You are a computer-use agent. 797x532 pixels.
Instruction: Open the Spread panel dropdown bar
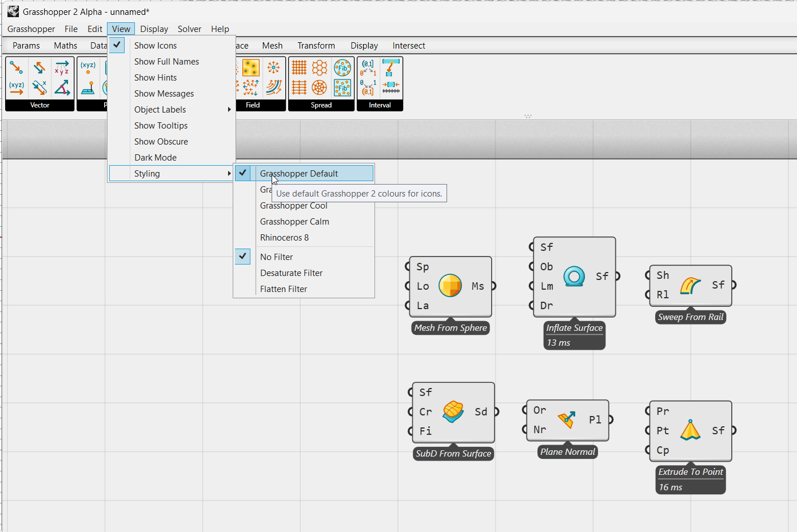coord(321,105)
